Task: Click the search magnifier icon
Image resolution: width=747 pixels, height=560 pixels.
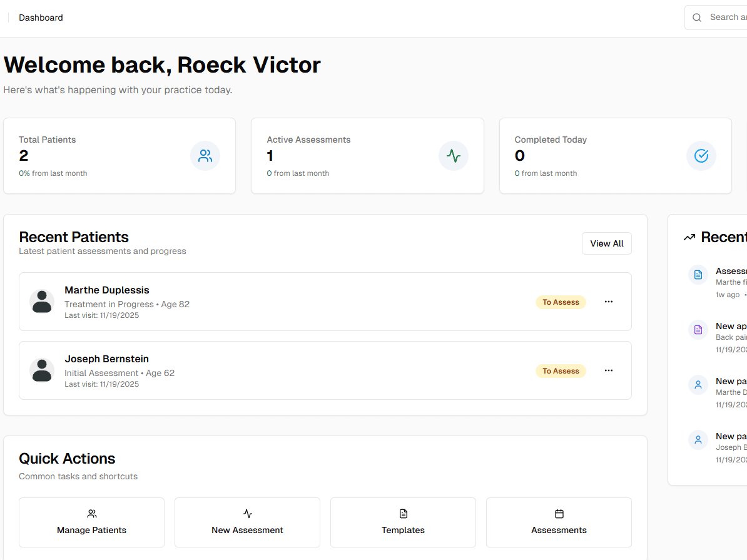Action: pyautogui.click(x=697, y=18)
